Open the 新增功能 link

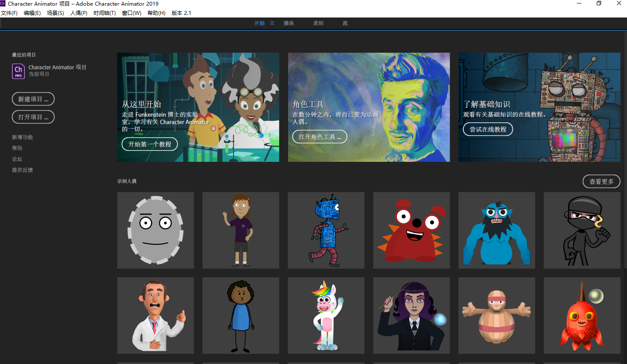(22, 137)
